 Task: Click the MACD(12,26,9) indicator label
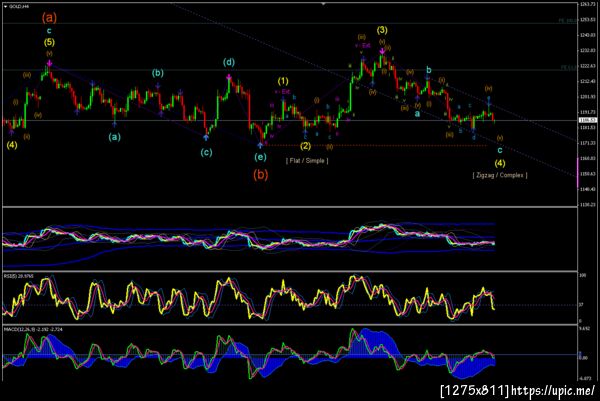pyautogui.click(x=33, y=329)
